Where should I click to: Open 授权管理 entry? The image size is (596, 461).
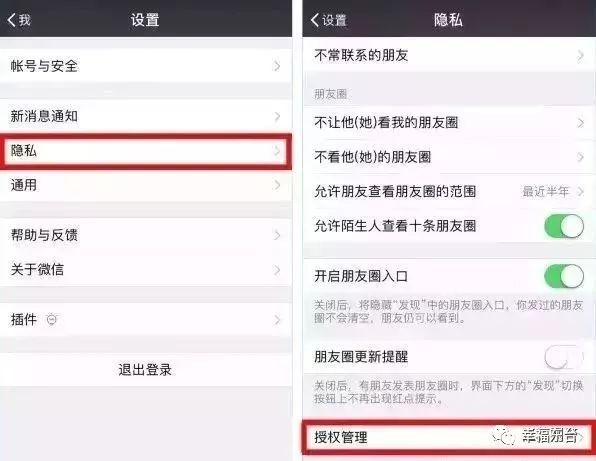(x=449, y=437)
